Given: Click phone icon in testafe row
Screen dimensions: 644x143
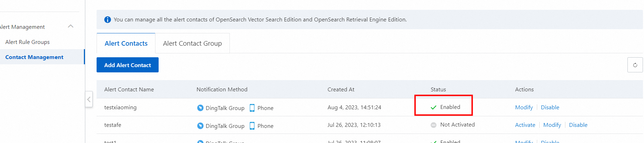Looking at the screenshot, I should coord(252,126).
